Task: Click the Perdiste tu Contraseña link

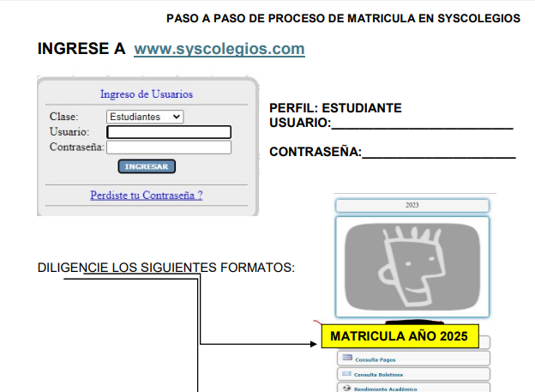Action: pyautogui.click(x=147, y=195)
